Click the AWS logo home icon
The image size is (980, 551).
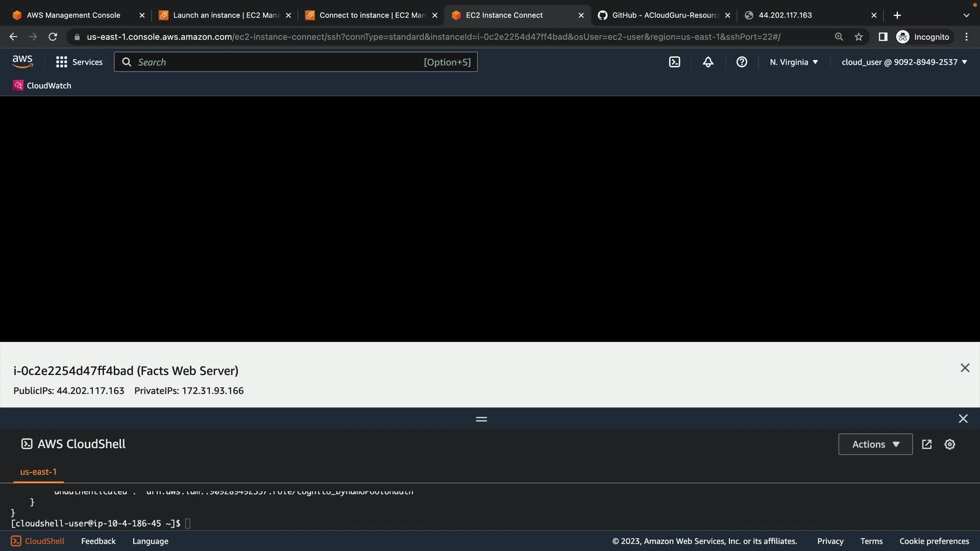[22, 62]
